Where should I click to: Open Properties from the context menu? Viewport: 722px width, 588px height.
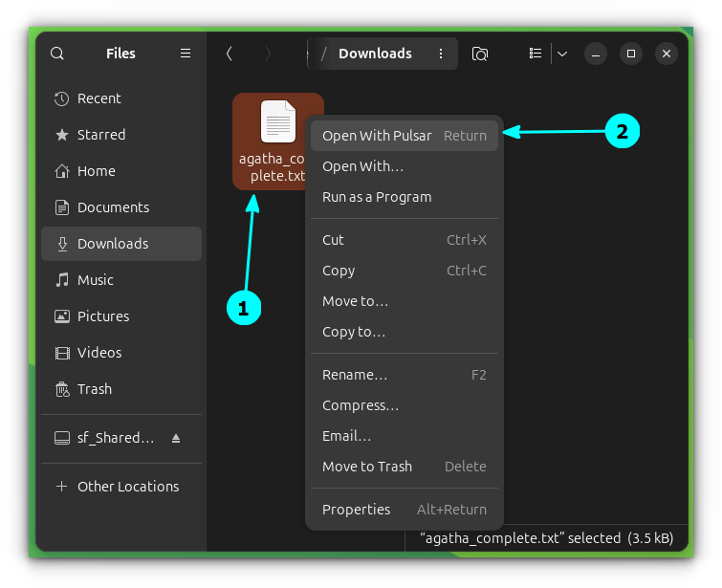(x=357, y=510)
